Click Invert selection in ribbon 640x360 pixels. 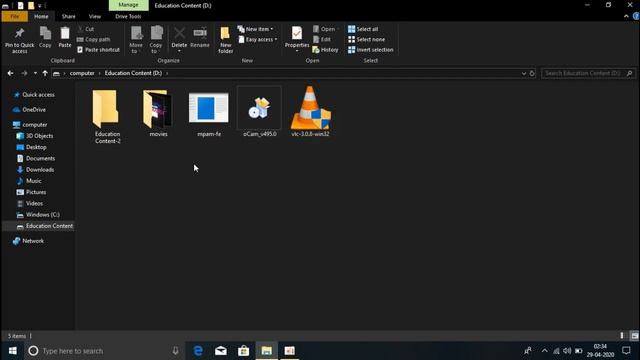point(371,50)
